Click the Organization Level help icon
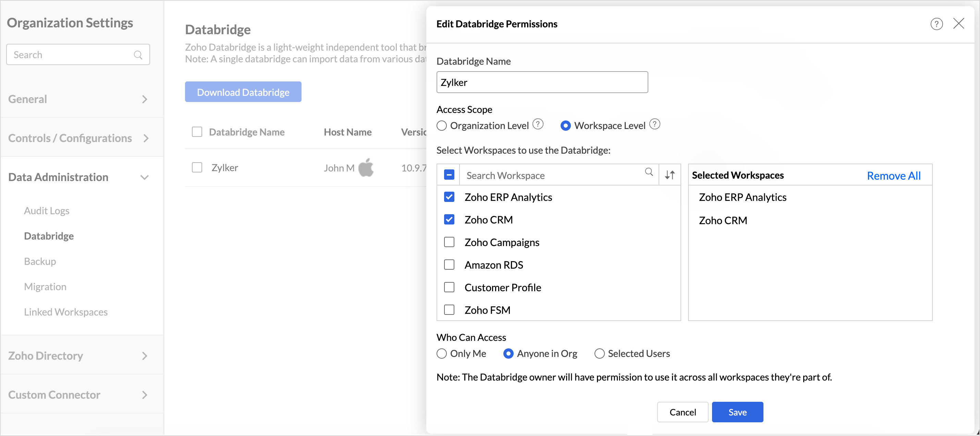 538,124
